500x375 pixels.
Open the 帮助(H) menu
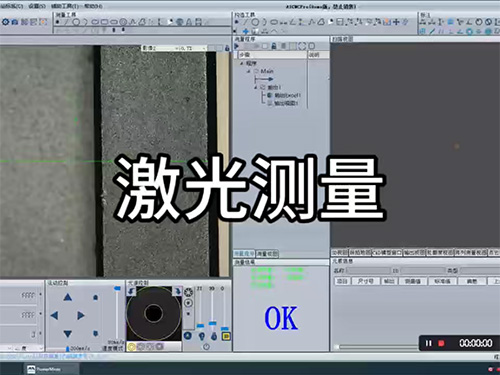tap(93, 6)
